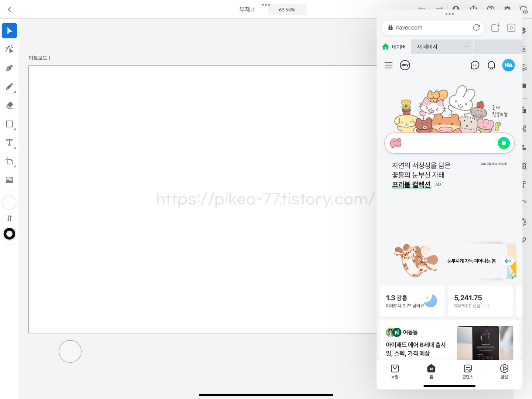Switch to the 네이버 browser tab

click(x=394, y=47)
